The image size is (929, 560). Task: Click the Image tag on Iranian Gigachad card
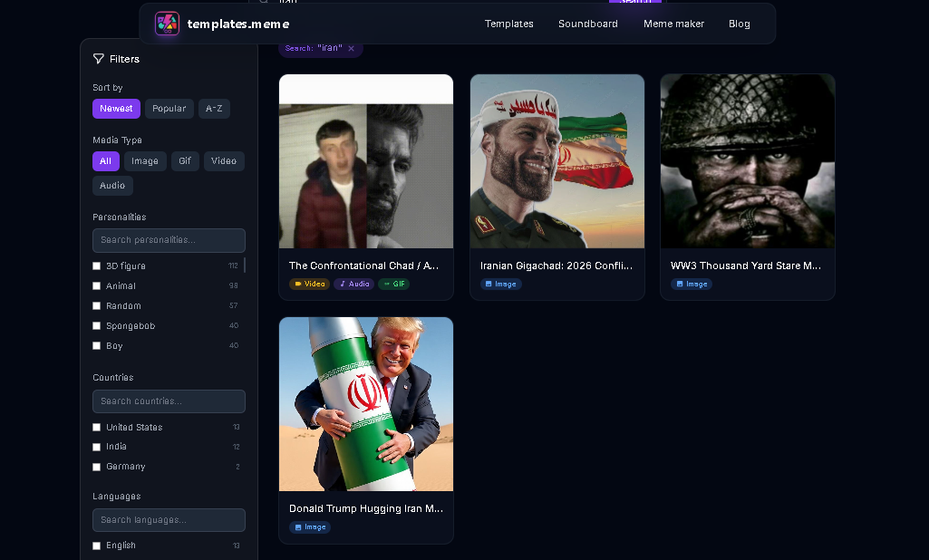pyautogui.click(x=500, y=285)
